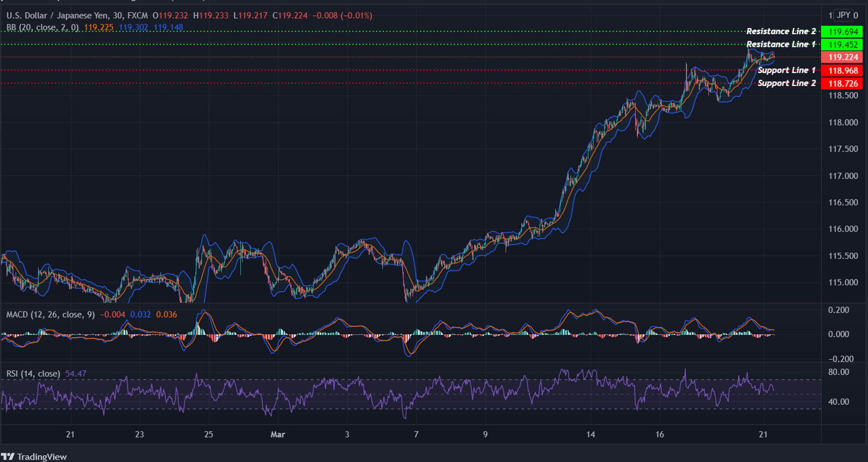This screenshot has width=868, height=462.
Task: Select the RSI (14, close) indicator legend
Action: 32,374
